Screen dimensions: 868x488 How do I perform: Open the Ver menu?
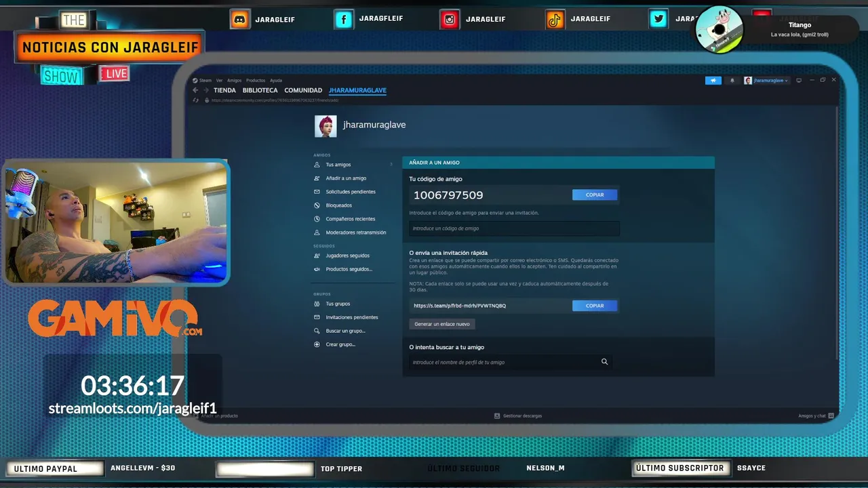[219, 81]
